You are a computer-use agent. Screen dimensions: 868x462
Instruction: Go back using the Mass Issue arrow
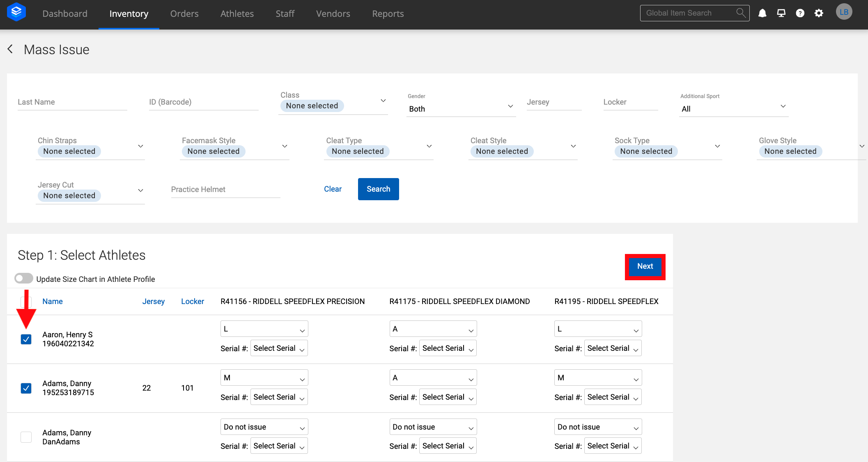click(x=10, y=49)
